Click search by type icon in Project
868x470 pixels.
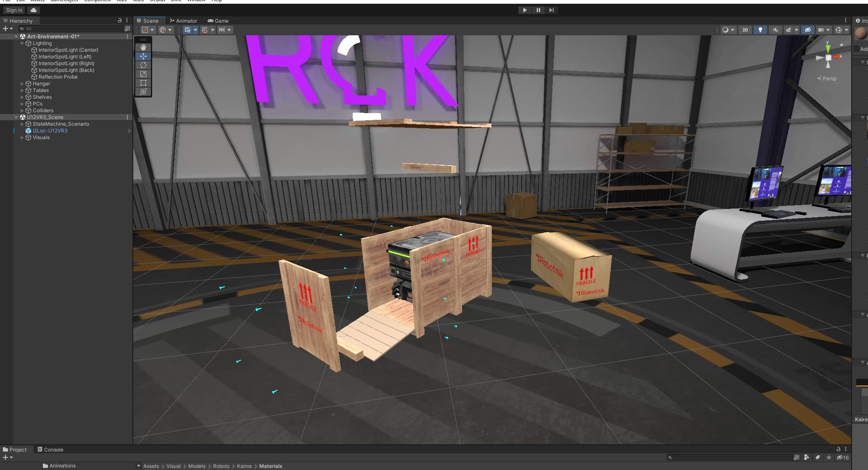coord(806,457)
